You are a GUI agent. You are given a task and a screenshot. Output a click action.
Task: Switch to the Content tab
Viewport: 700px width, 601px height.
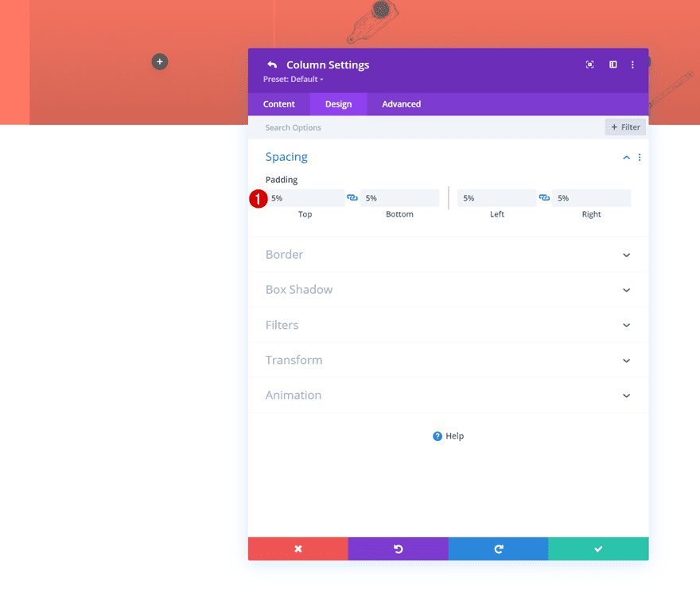[x=279, y=103]
